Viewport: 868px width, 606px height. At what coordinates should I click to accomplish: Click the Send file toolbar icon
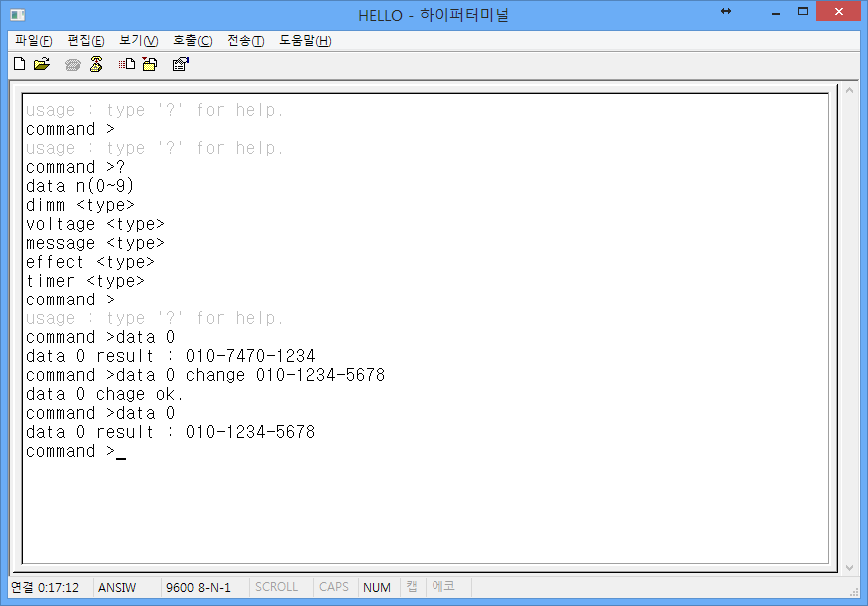[127, 64]
